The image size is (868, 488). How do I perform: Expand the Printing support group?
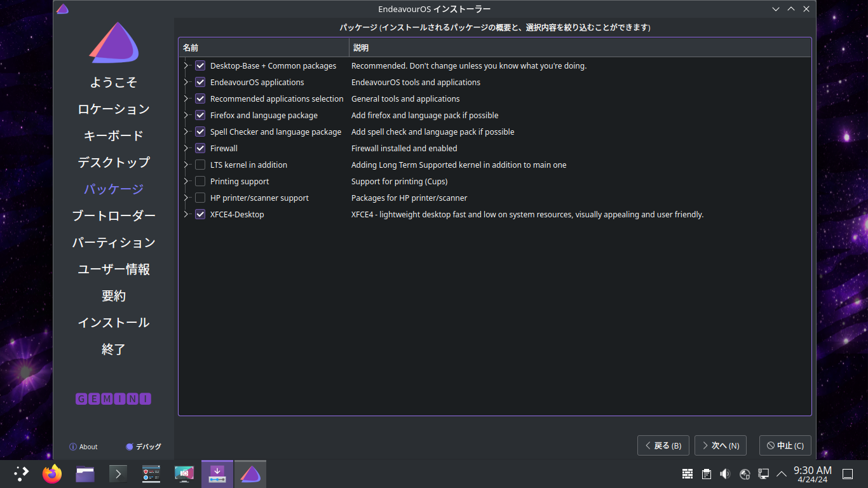coord(186,181)
